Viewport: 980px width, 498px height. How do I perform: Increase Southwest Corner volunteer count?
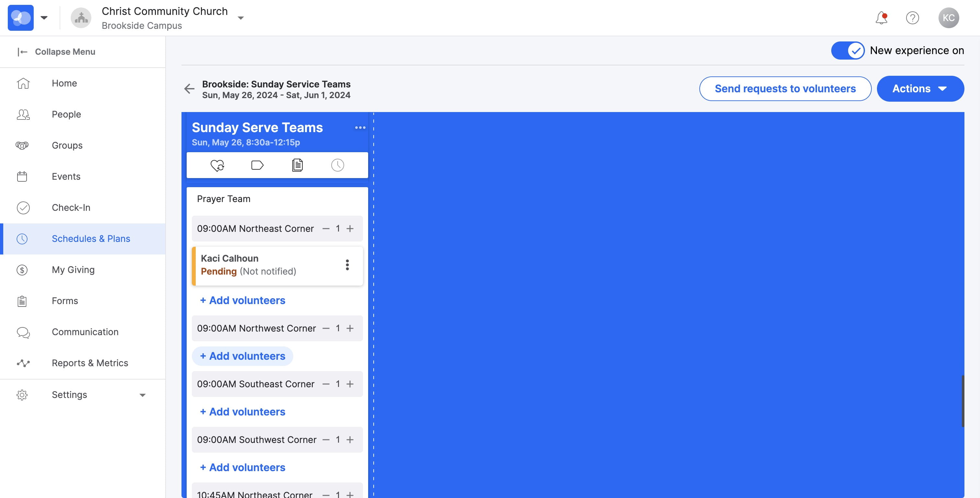point(350,440)
